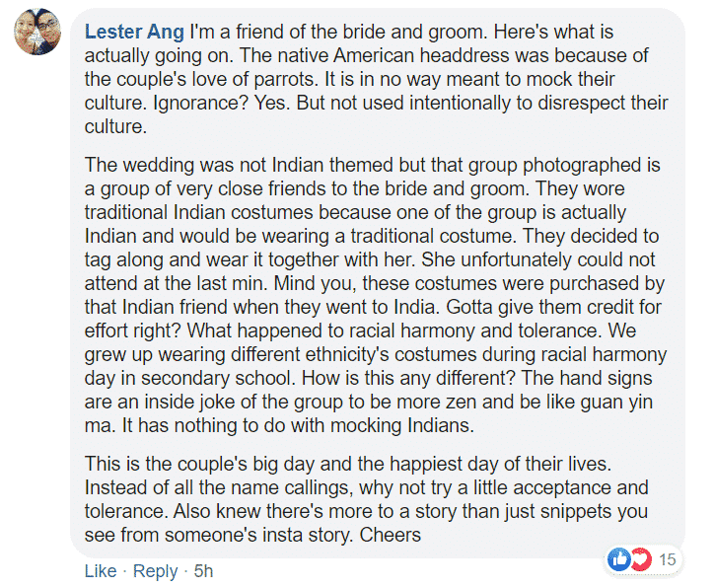The width and height of the screenshot is (714, 588).
Task: Click the paragraph starting "This is the couple's"
Action: click(x=367, y=499)
